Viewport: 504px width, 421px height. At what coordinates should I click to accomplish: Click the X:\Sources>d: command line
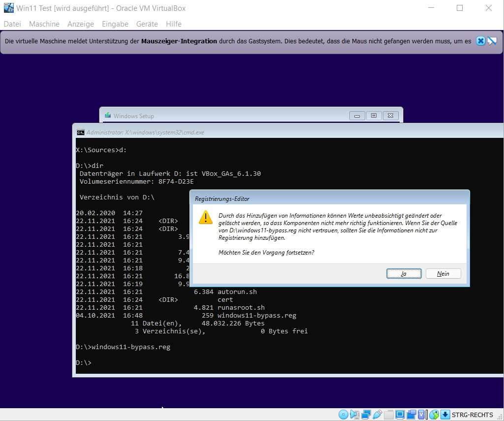click(x=101, y=150)
